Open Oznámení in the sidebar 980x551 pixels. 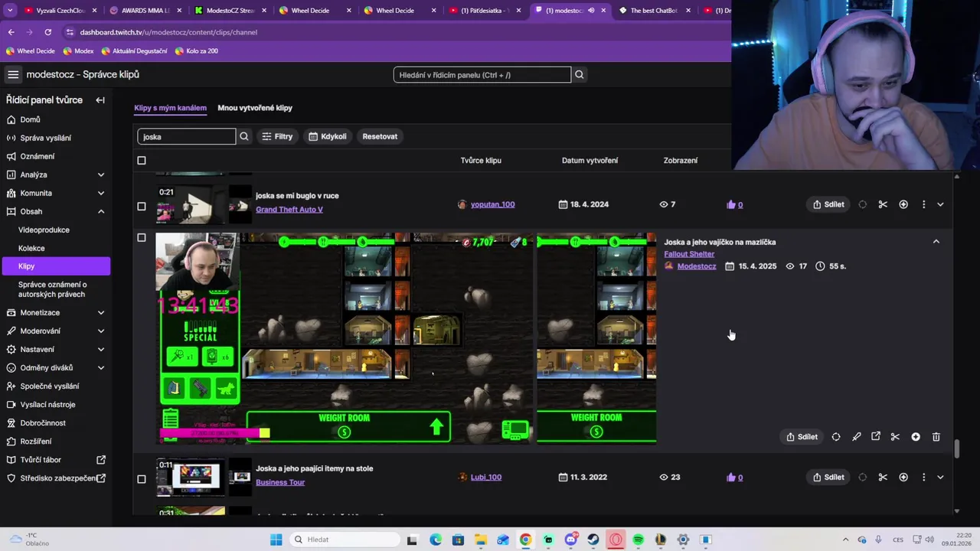tap(38, 156)
